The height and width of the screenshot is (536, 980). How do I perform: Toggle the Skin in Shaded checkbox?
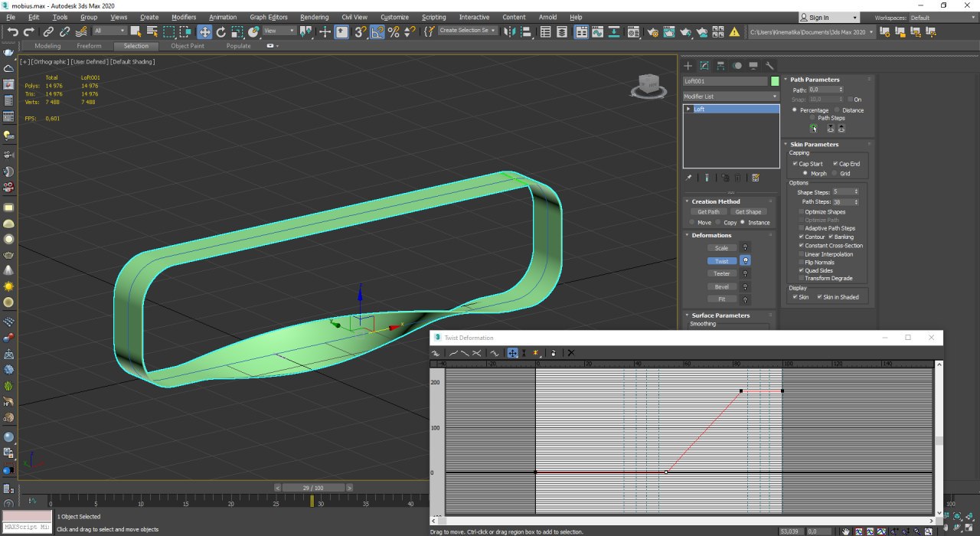tap(820, 297)
